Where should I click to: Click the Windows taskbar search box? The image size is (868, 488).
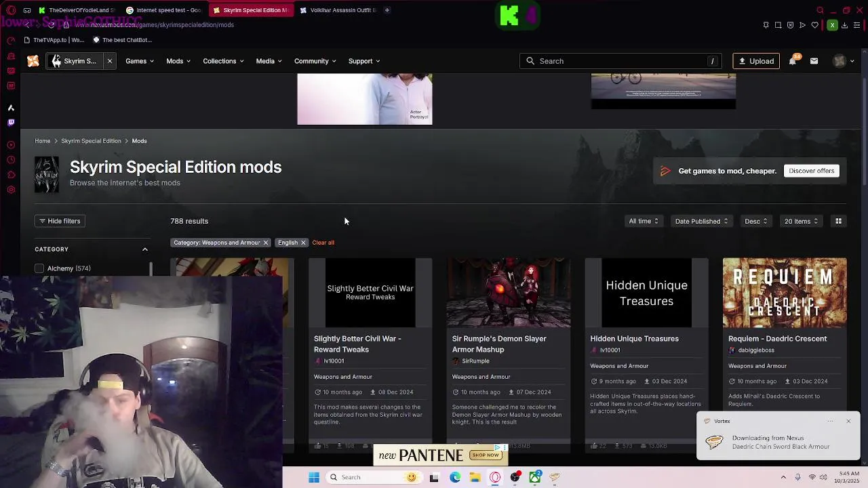click(x=373, y=477)
